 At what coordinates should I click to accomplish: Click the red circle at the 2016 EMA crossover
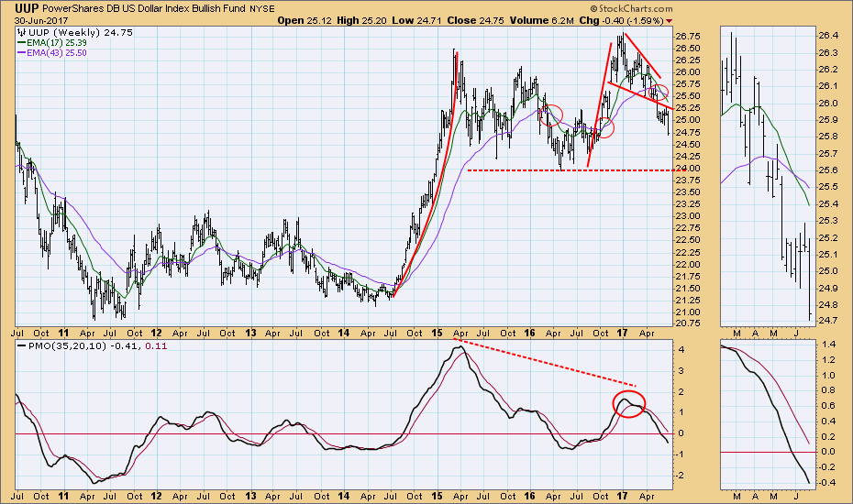click(x=551, y=115)
